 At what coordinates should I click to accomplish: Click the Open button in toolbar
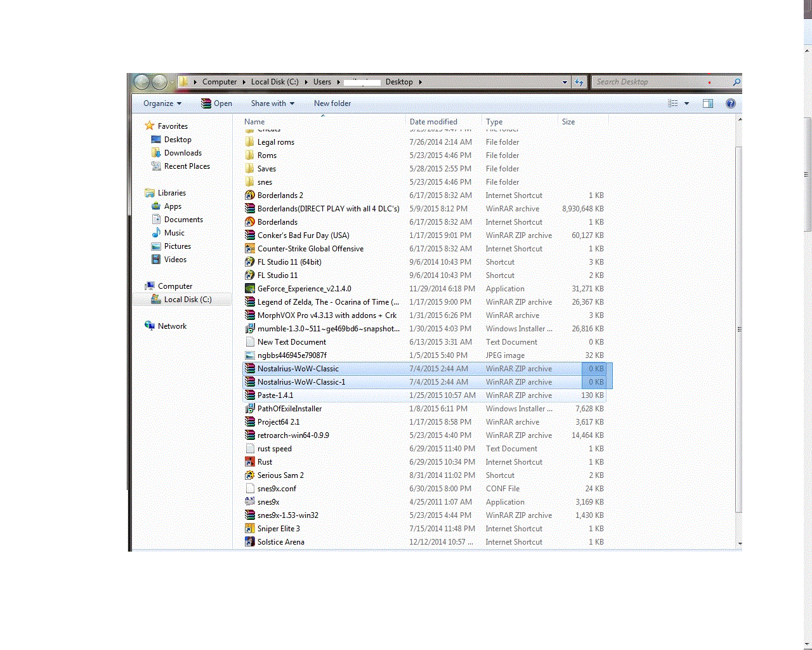[216, 103]
